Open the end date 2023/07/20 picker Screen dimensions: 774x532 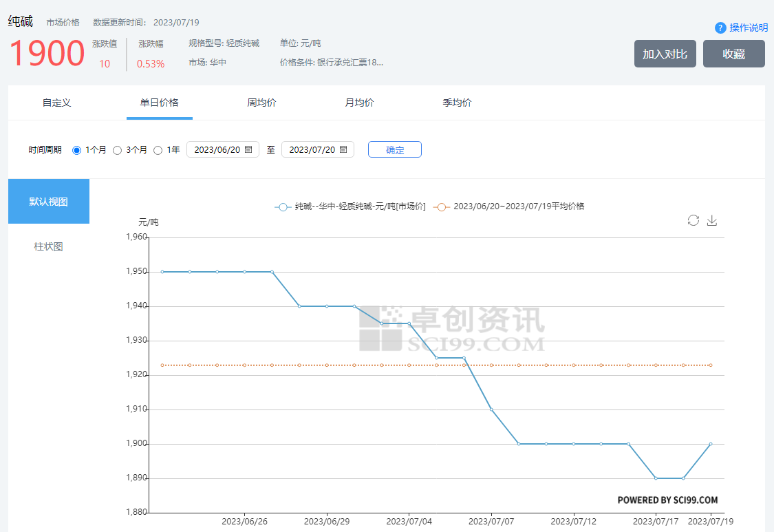[x=312, y=149]
